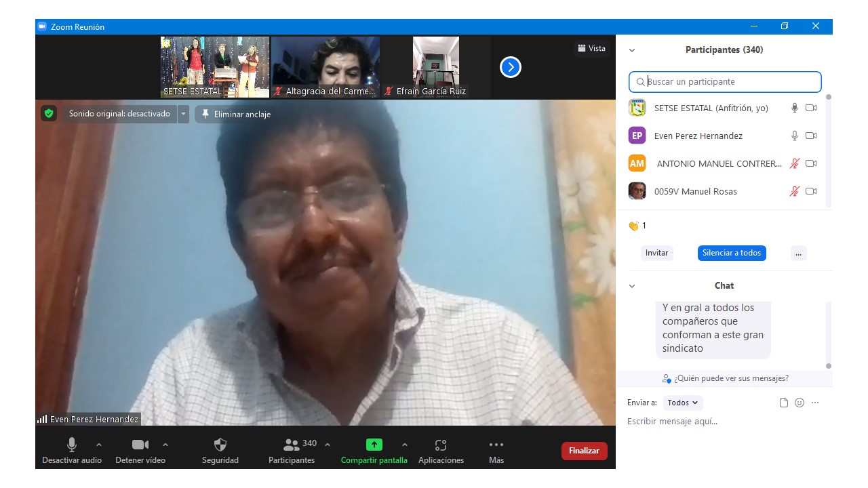Click the chat panel scrollbar
This screenshot has height=488, width=868.
pos(828,335)
